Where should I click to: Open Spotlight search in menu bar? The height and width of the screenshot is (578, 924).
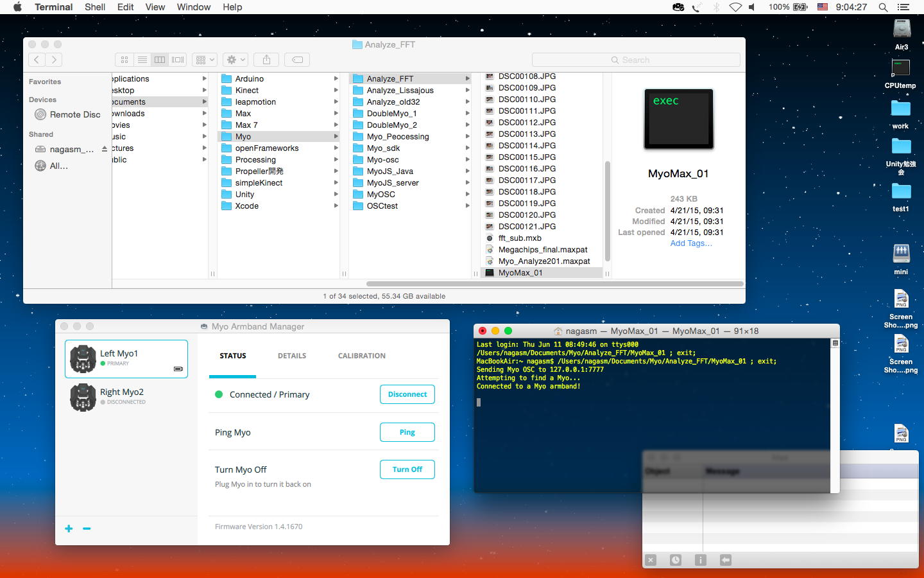point(883,7)
